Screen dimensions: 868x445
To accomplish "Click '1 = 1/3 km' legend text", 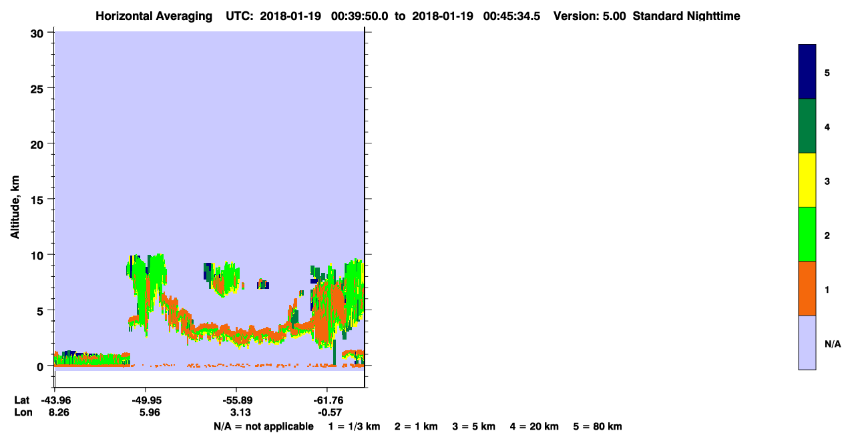I will point(354,426).
